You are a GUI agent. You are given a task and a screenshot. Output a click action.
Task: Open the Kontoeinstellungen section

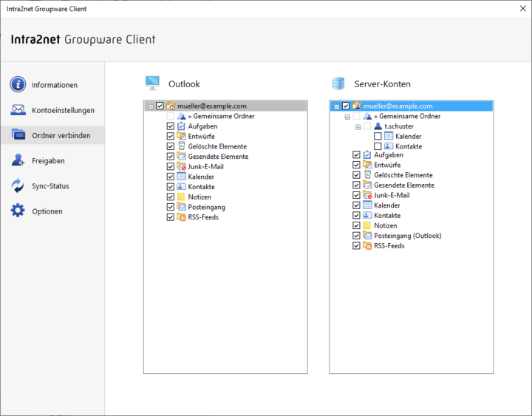tap(52, 110)
